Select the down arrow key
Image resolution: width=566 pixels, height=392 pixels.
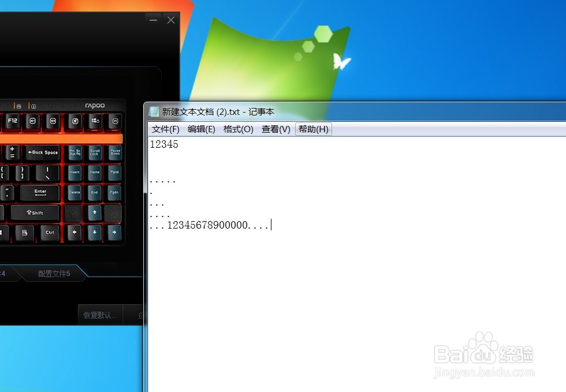(95, 233)
